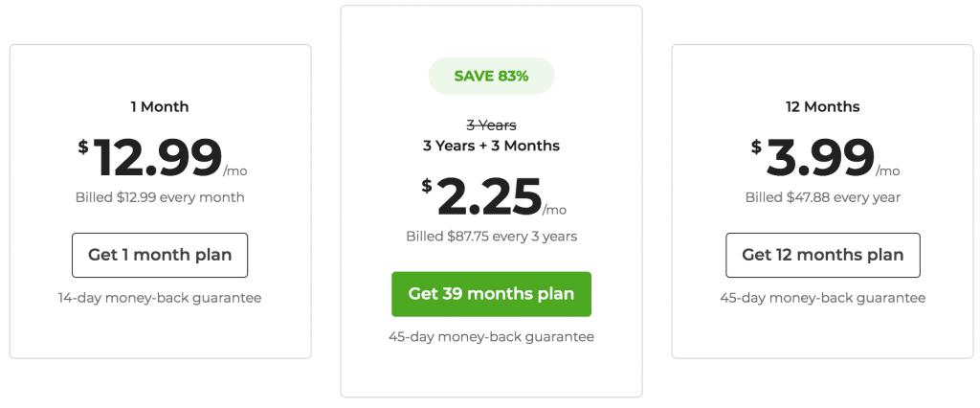Click the $3.99 per month price
This screenshot has width=980, height=408.
point(825,158)
